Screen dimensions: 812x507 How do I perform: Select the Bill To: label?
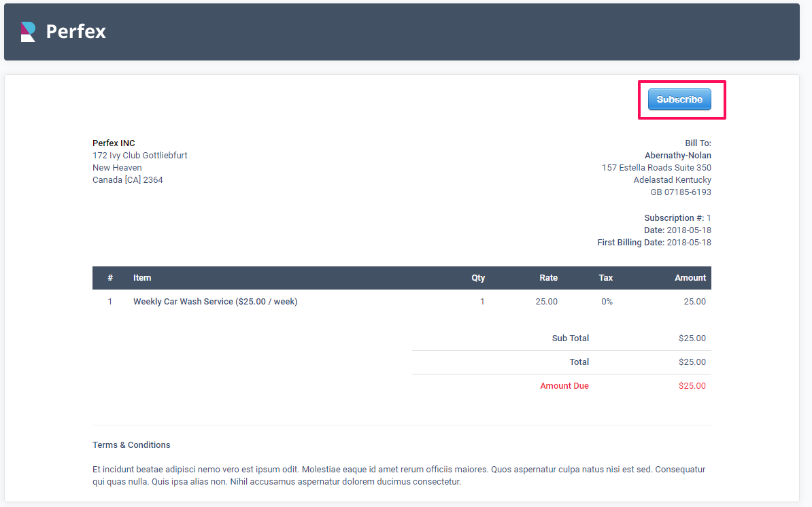[698, 143]
